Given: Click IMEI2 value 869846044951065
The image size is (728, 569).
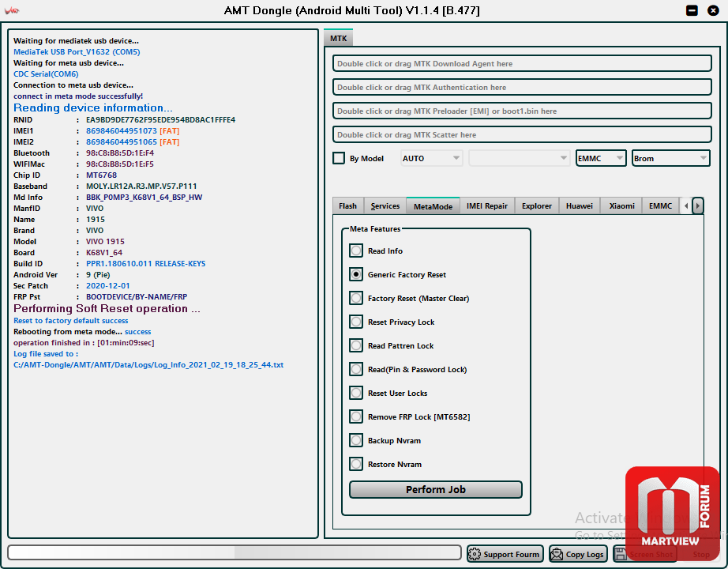Looking at the screenshot, I should pyautogui.click(x=121, y=142).
